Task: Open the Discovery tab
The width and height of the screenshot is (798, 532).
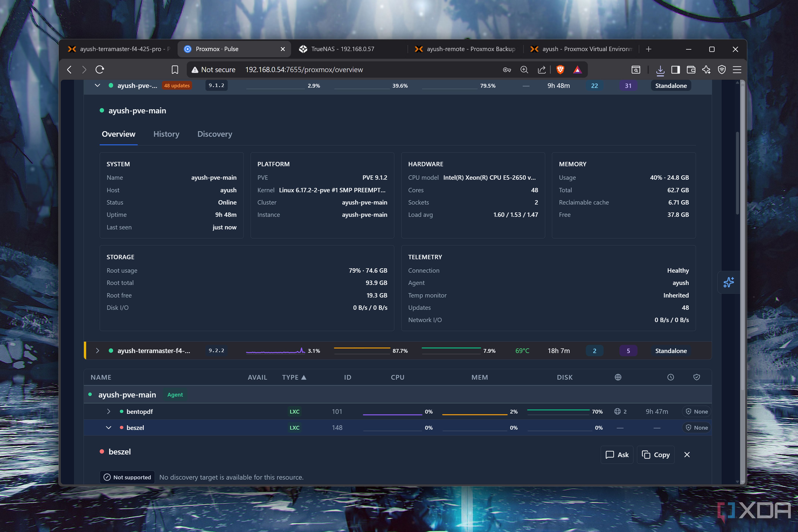Action: (x=215, y=134)
